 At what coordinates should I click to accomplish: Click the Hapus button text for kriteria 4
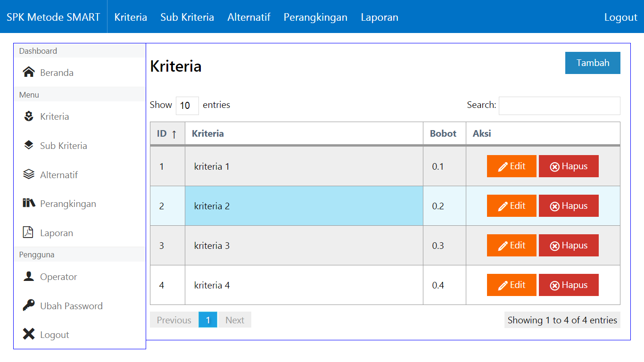coord(575,285)
